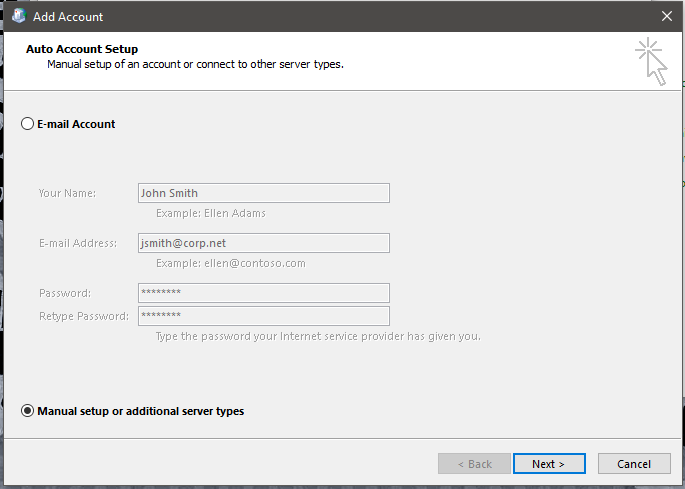Close the Add Account dialog
This screenshot has width=685, height=489.
coord(667,16)
